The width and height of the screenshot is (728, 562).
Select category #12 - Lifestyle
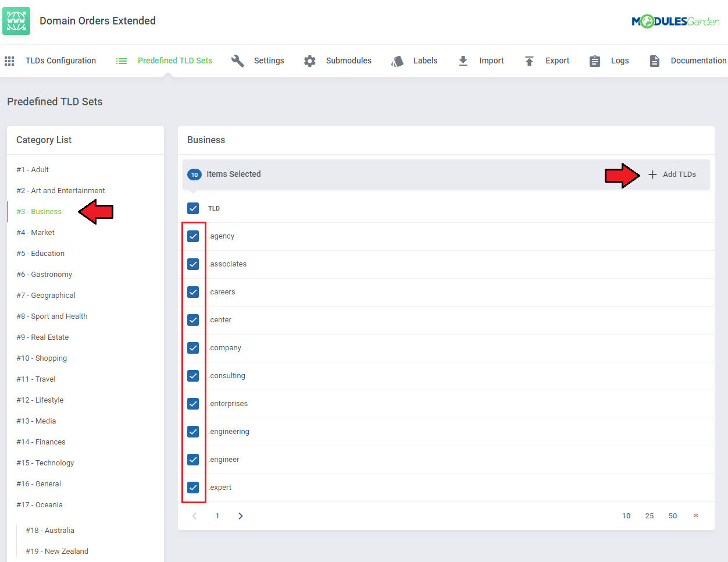pos(40,400)
